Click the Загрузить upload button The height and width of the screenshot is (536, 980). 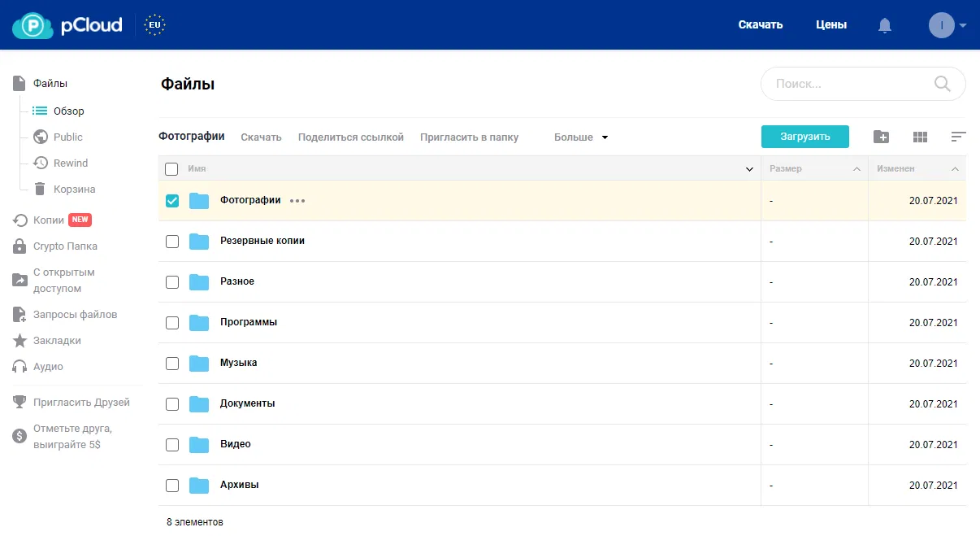[x=805, y=137]
